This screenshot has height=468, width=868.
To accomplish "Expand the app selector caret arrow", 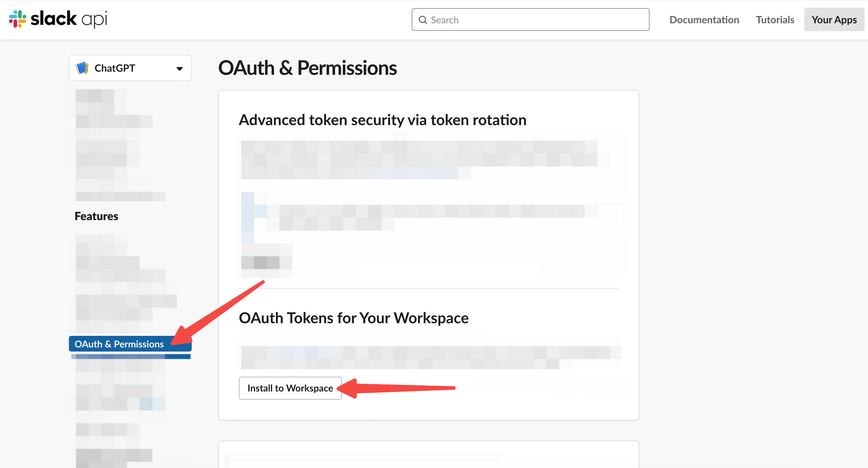I will (x=180, y=69).
